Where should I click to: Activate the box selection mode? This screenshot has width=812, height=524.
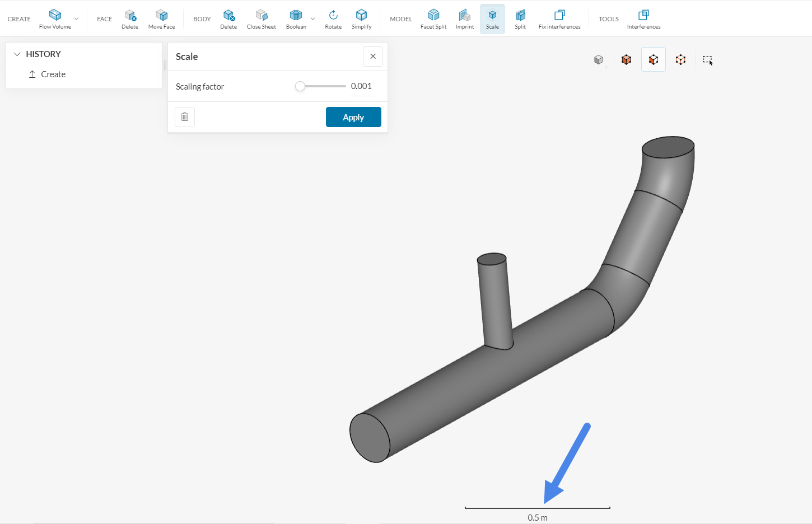[x=707, y=59]
